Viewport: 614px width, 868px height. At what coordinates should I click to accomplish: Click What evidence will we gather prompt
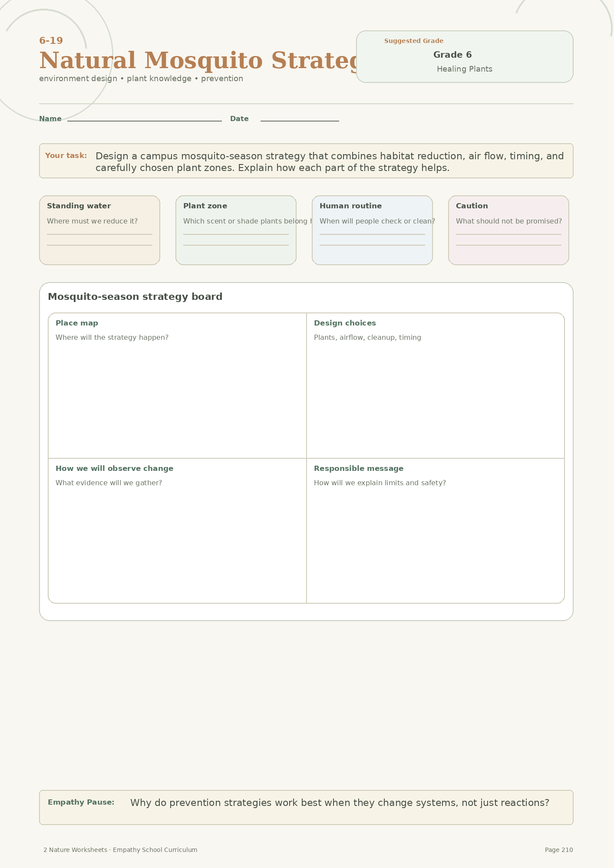(x=109, y=483)
